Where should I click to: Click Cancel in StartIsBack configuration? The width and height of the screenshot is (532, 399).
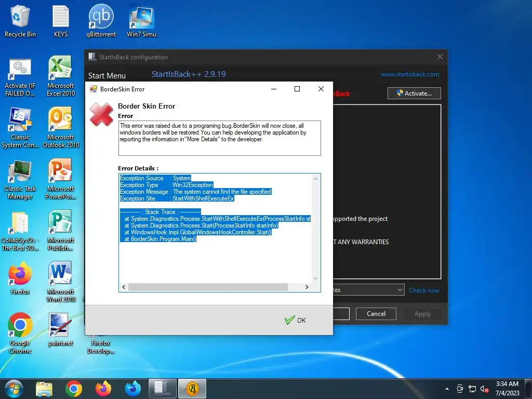(x=376, y=314)
